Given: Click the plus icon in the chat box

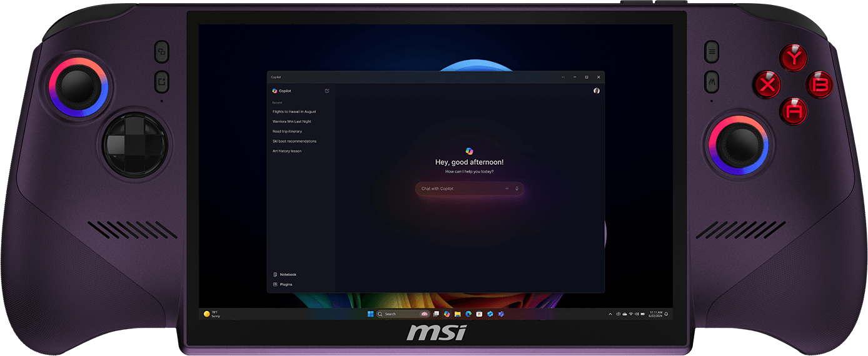Looking at the screenshot, I should click(507, 189).
